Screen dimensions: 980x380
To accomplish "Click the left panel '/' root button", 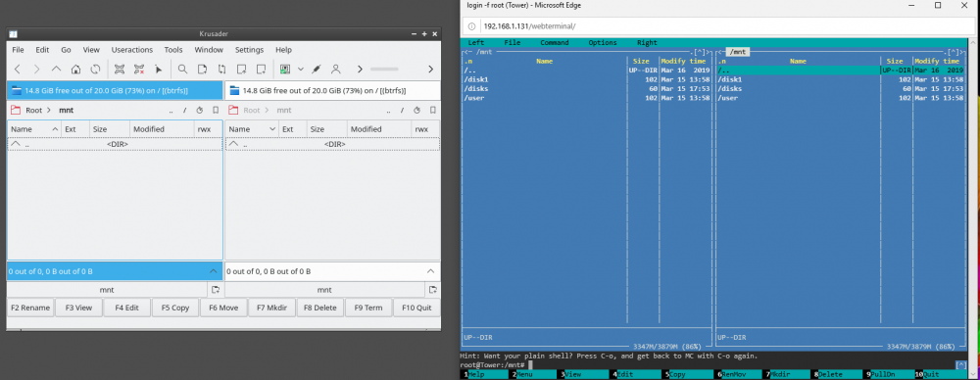I will click(x=184, y=110).
